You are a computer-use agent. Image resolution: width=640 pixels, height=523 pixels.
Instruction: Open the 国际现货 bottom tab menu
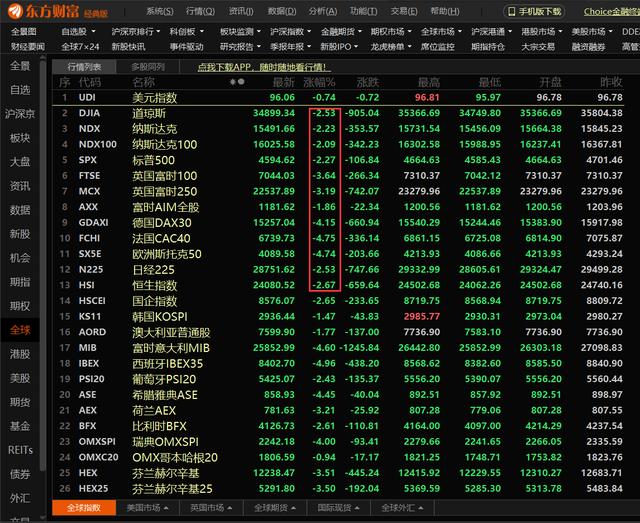click(339, 507)
